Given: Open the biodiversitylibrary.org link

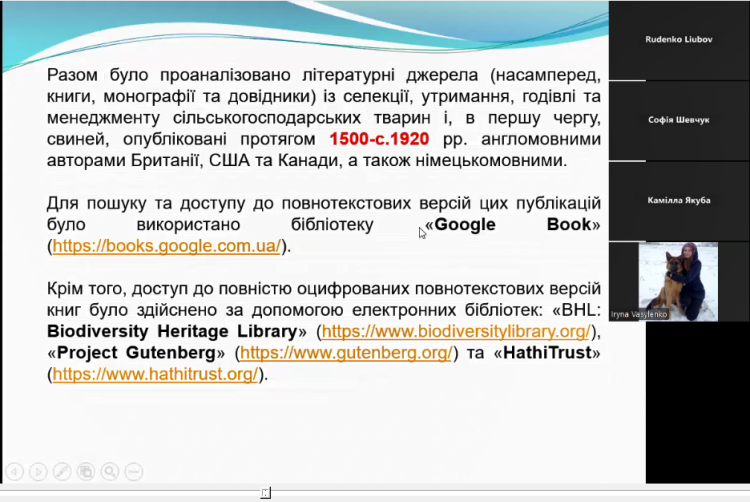Looking at the screenshot, I should (x=456, y=331).
